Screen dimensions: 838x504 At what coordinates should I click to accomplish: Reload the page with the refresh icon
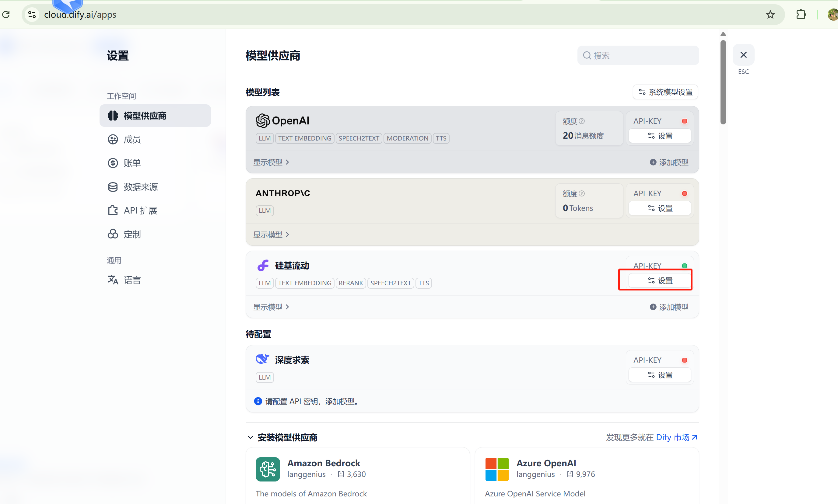[6, 15]
